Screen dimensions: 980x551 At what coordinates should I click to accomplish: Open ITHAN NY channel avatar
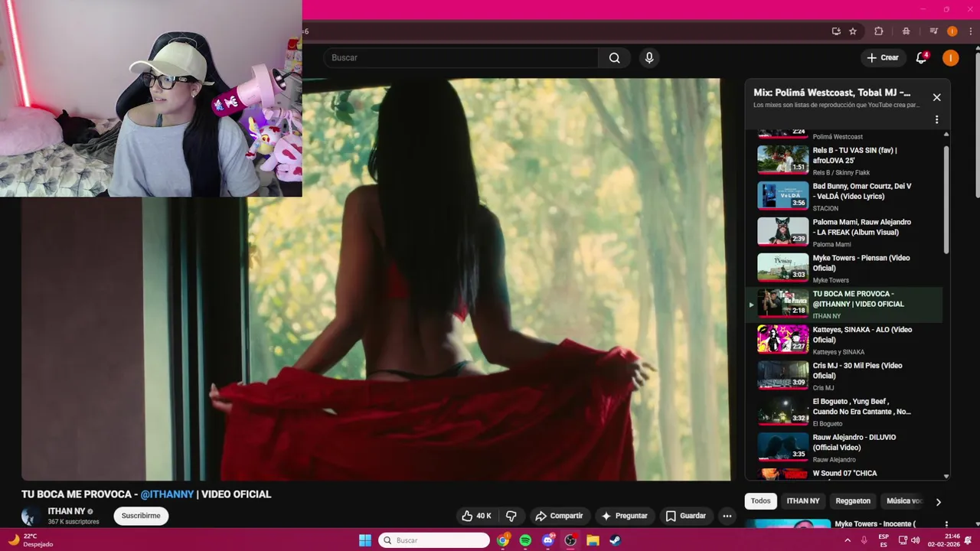click(x=31, y=516)
